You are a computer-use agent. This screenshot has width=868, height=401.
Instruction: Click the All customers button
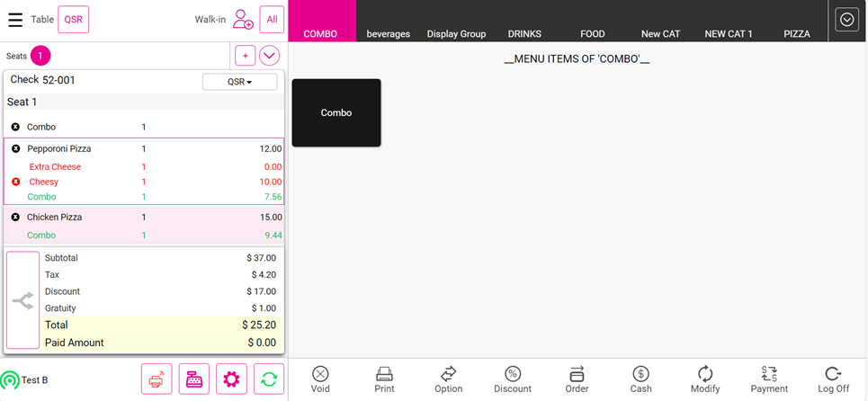272,19
